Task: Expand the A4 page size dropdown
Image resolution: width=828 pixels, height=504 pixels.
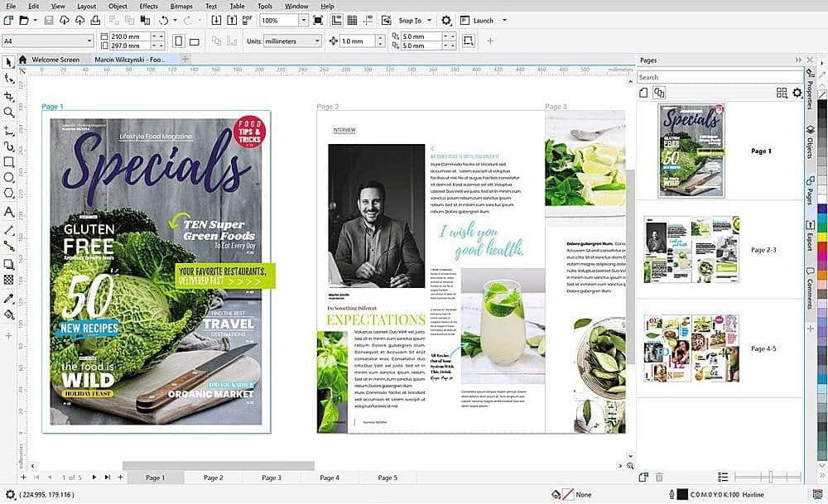Action: pos(89,41)
